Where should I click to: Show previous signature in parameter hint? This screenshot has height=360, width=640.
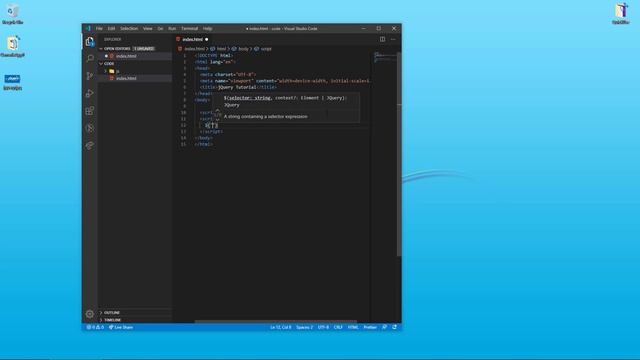pyautogui.click(x=218, y=110)
